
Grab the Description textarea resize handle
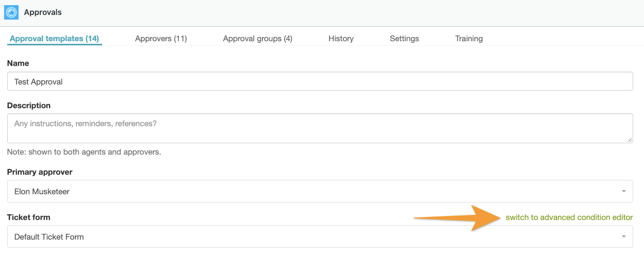(630, 140)
